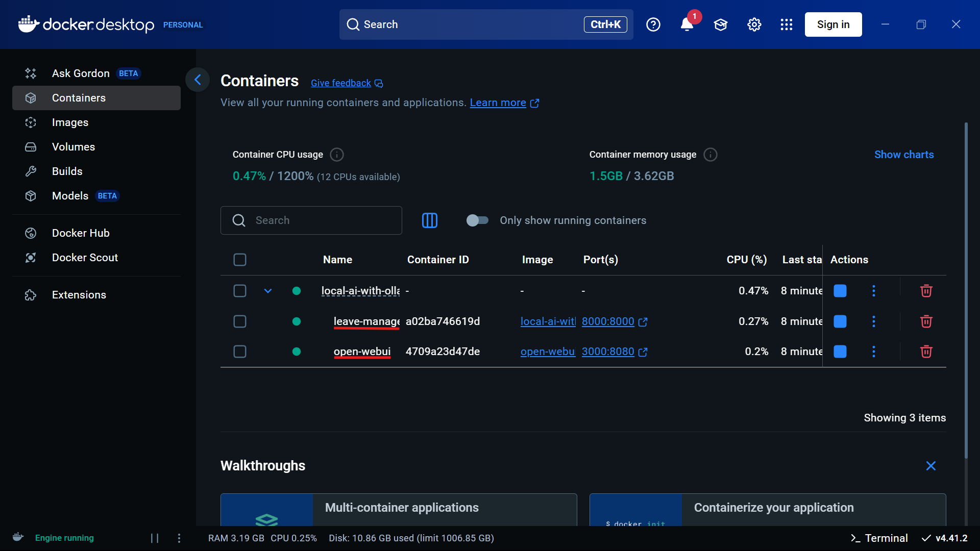Toggle Only show running containers
The height and width of the screenshot is (551, 980).
[x=477, y=220]
